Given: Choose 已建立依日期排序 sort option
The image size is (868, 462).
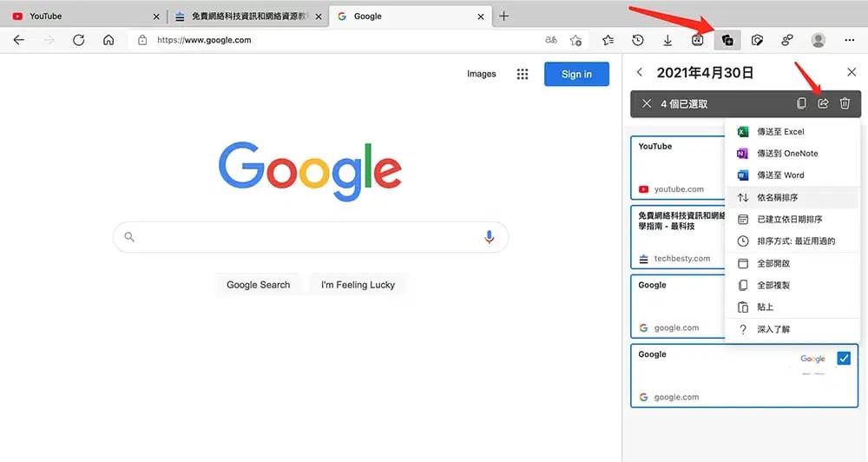Looking at the screenshot, I should pyautogui.click(x=792, y=220).
